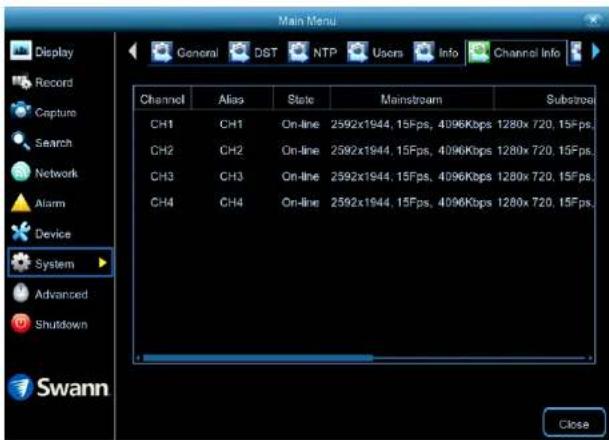The image size is (609, 440).
Task: Click the red Shutdown power icon
Action: 21,323
